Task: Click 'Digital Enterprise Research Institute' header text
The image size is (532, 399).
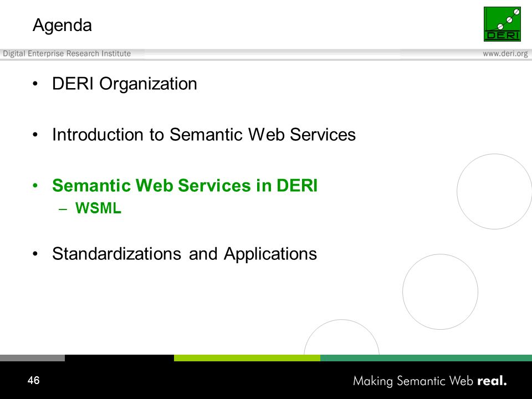Action: [67, 54]
